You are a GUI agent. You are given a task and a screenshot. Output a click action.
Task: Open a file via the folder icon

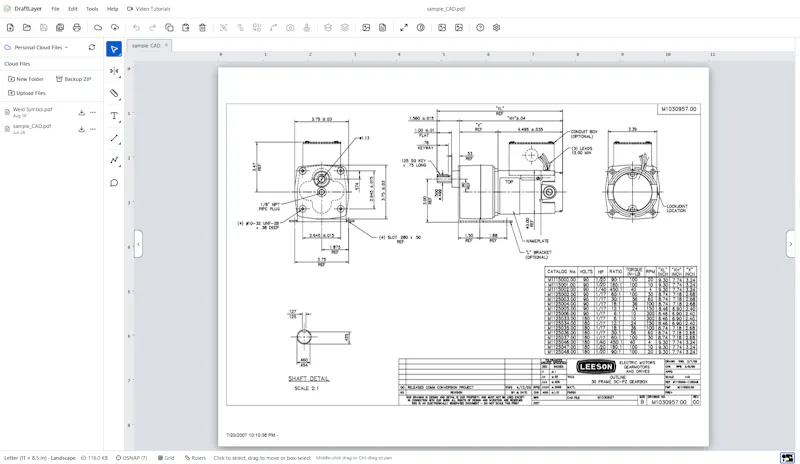pyautogui.click(x=27, y=28)
